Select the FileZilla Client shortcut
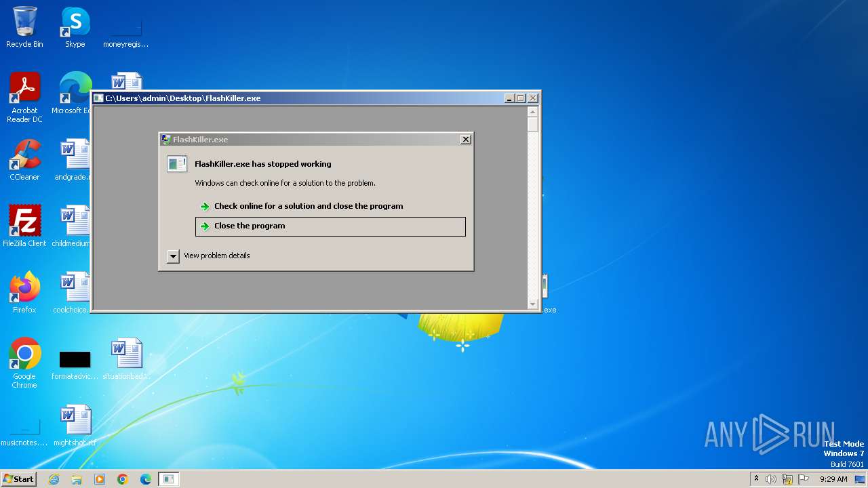868x488 pixels. point(24,226)
